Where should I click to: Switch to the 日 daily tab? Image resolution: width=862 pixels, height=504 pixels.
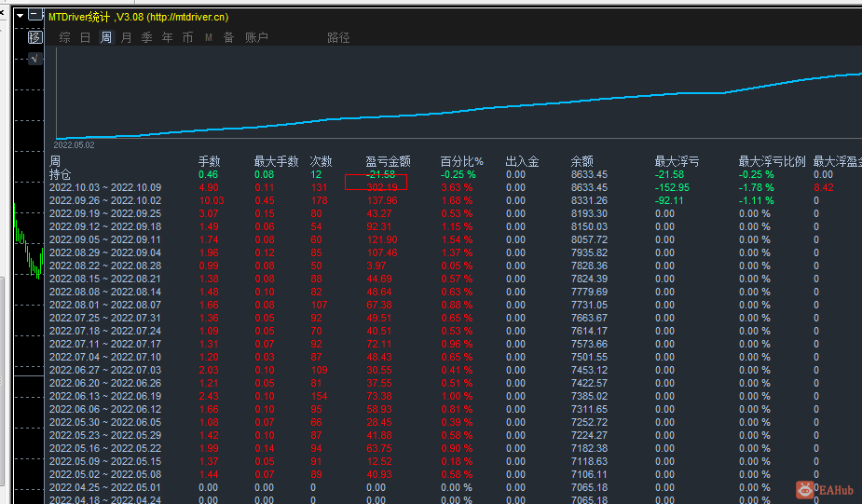[x=85, y=37]
